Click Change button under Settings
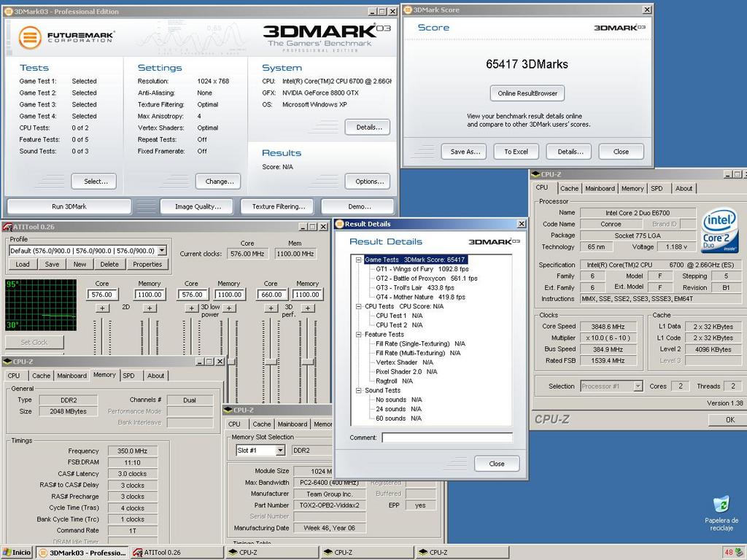Screen dimensions: 747x560 click(x=218, y=182)
